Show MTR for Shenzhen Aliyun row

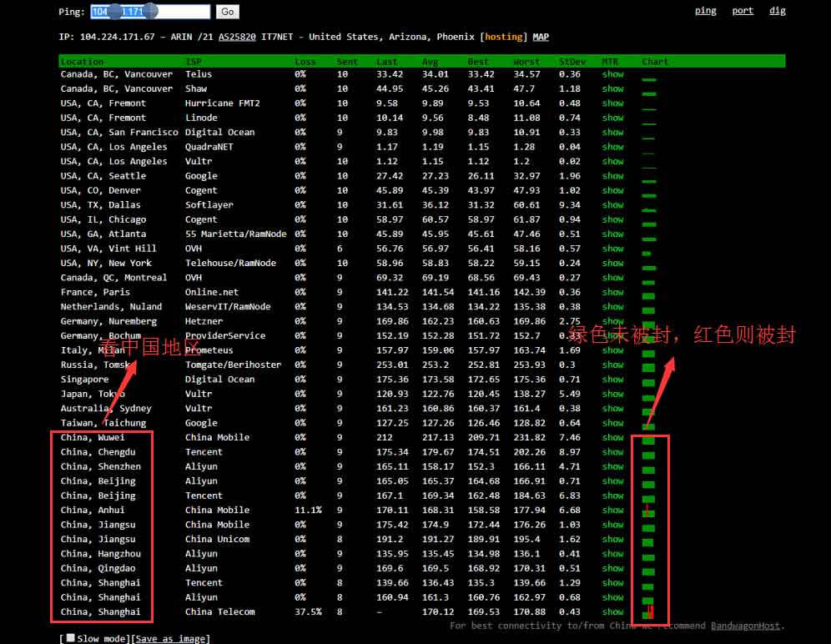[612, 466]
